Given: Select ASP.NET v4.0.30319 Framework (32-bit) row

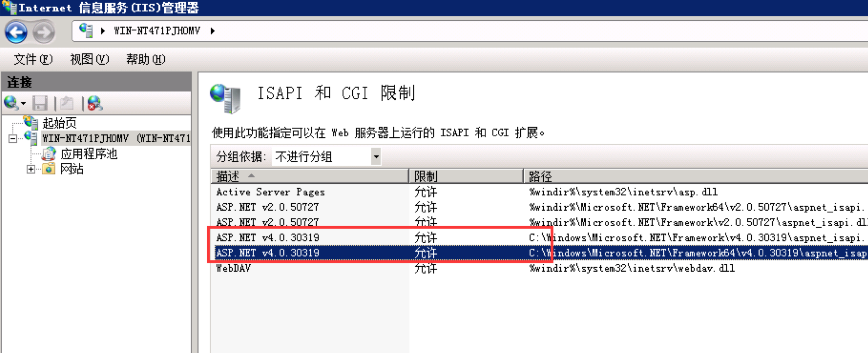Looking at the screenshot, I should tap(539, 238).
